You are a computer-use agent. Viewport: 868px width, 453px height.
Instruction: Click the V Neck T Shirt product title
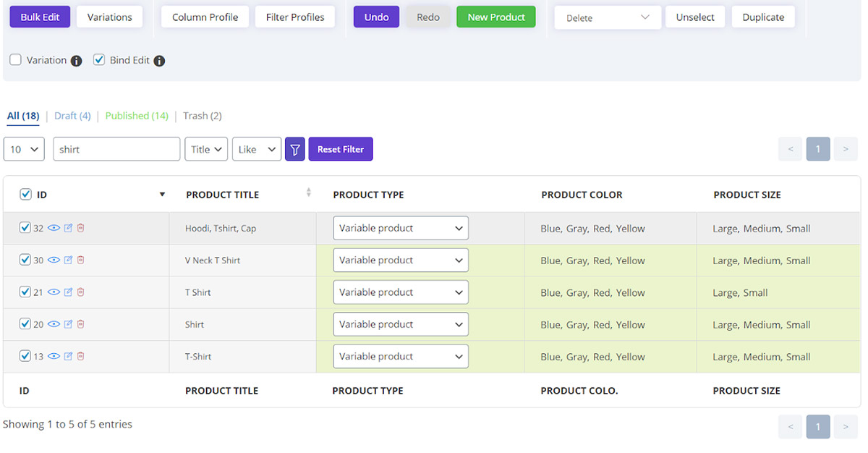[213, 261]
